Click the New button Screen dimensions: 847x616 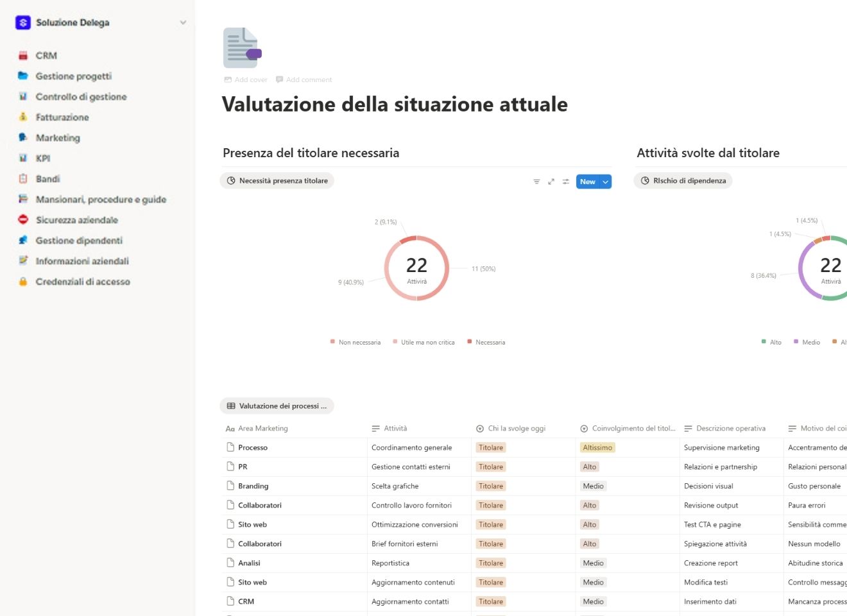587,182
